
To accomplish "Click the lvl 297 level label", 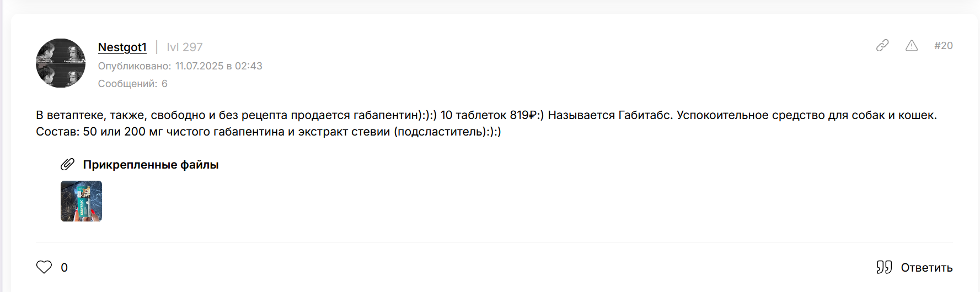I will pyautogui.click(x=185, y=47).
